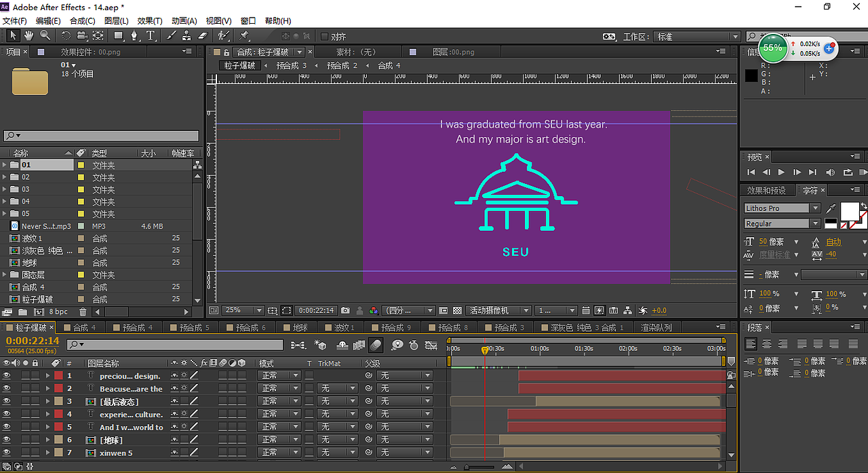Select the Horizontal Type tool
The image size is (868, 473).
(x=151, y=36)
